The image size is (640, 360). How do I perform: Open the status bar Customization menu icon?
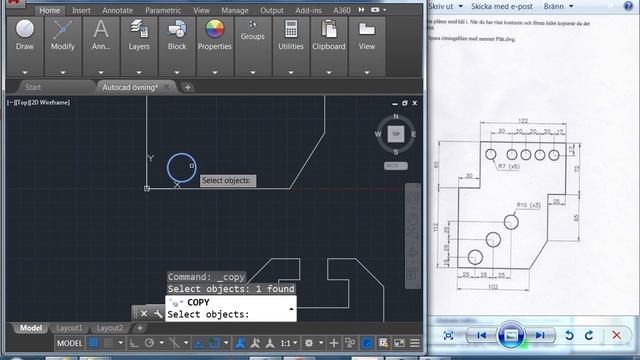[415, 343]
